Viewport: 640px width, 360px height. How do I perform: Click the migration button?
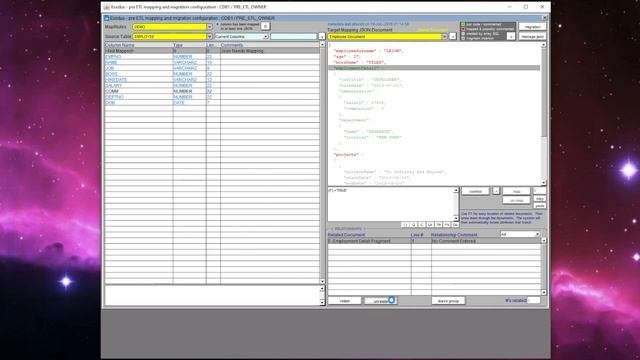tap(532, 27)
